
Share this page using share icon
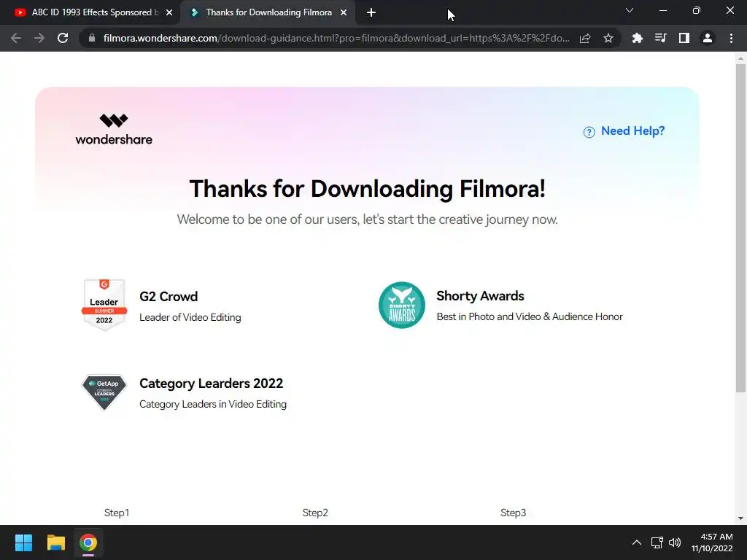tap(585, 38)
